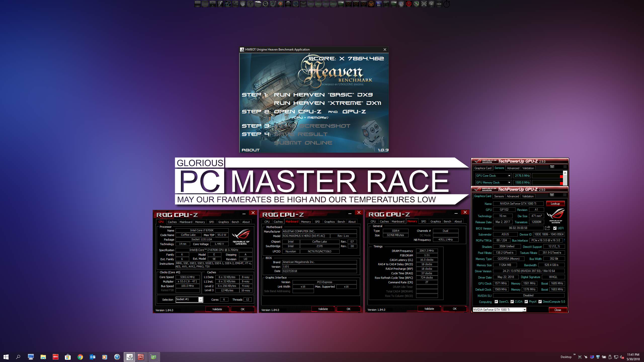Open Windows Start menu

[6, 357]
